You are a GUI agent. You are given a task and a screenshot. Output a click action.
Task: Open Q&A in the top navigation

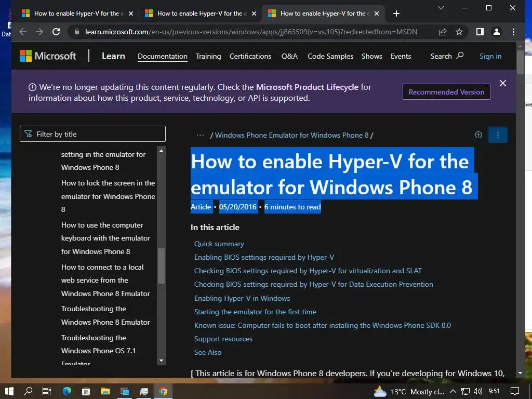289,56
